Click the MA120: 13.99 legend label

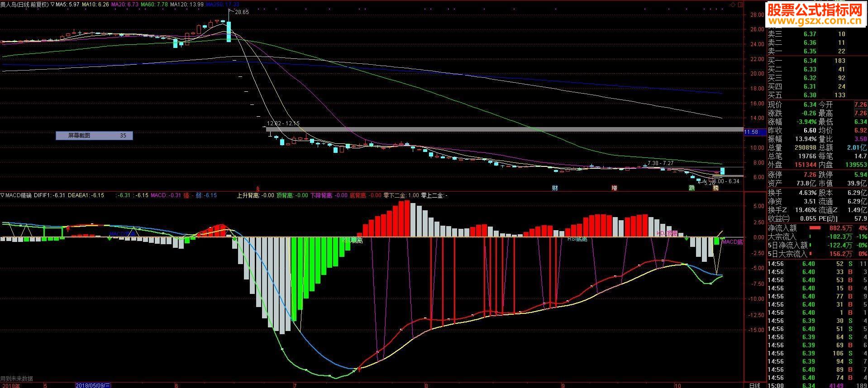click(x=187, y=4)
